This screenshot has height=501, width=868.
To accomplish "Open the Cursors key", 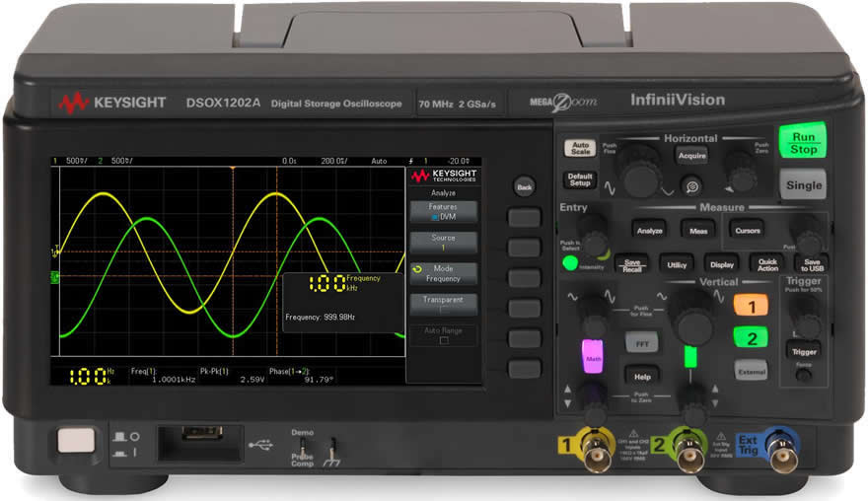I will [748, 230].
